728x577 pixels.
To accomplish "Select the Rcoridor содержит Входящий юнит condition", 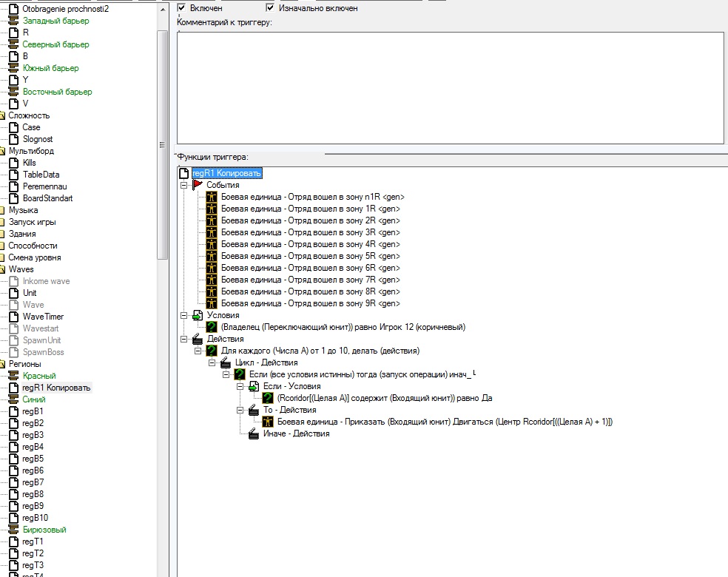I will [385, 398].
